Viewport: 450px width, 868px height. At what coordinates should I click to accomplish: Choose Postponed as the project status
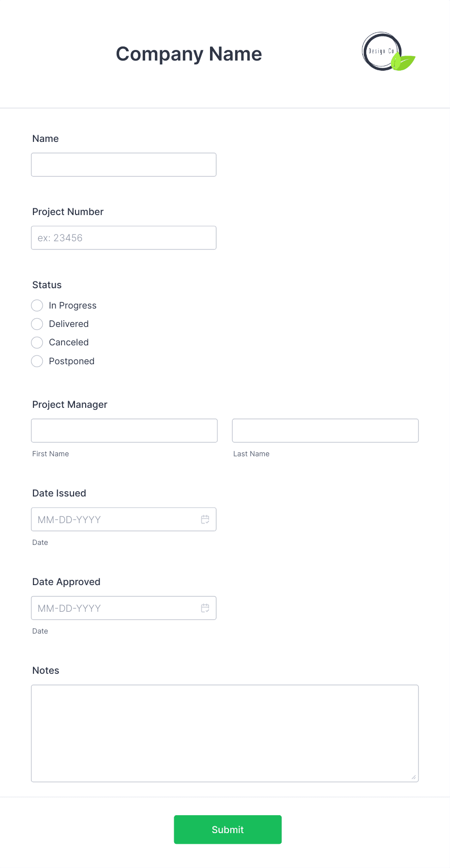(x=37, y=361)
